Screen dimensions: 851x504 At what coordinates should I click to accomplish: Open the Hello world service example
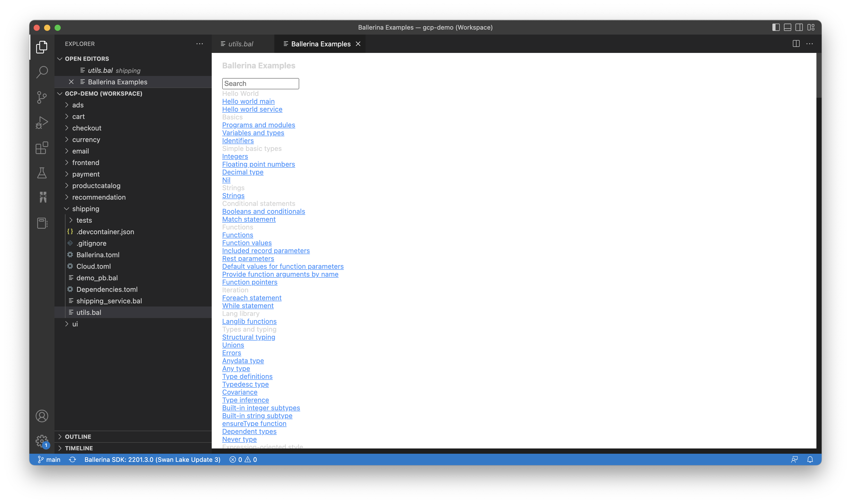252,109
